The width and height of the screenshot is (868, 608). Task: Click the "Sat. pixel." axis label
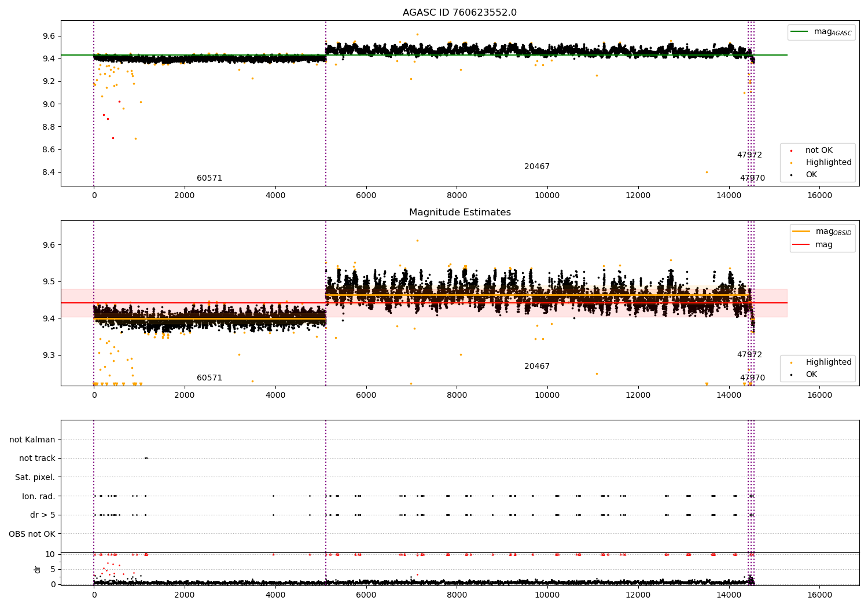(35, 478)
